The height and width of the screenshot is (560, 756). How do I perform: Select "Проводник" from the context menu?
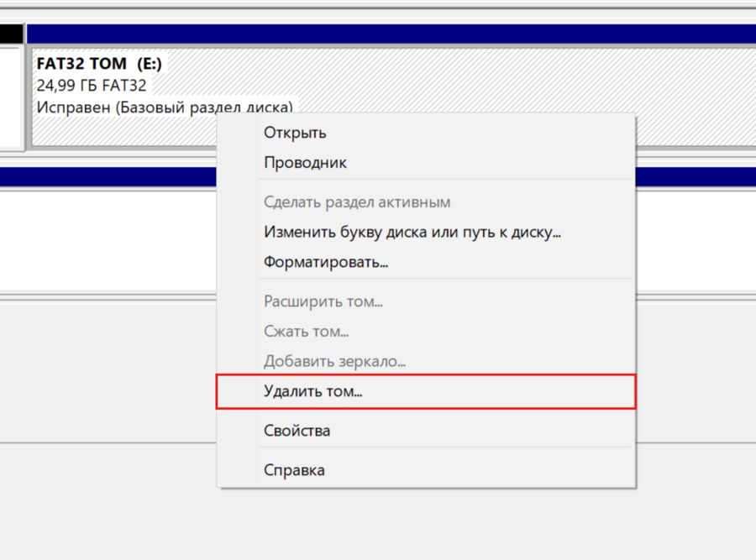pyautogui.click(x=305, y=163)
